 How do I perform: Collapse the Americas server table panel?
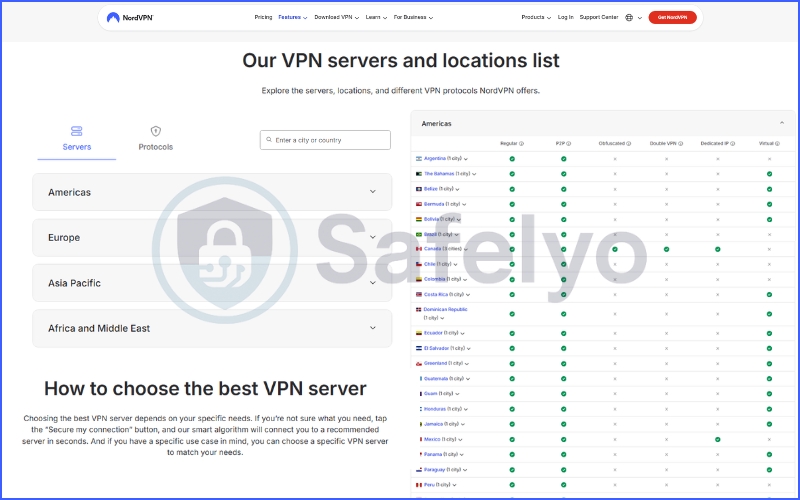782,123
